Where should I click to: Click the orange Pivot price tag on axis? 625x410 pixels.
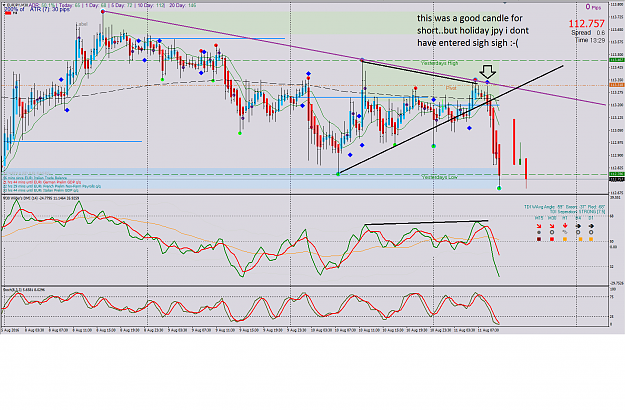[x=617, y=85]
